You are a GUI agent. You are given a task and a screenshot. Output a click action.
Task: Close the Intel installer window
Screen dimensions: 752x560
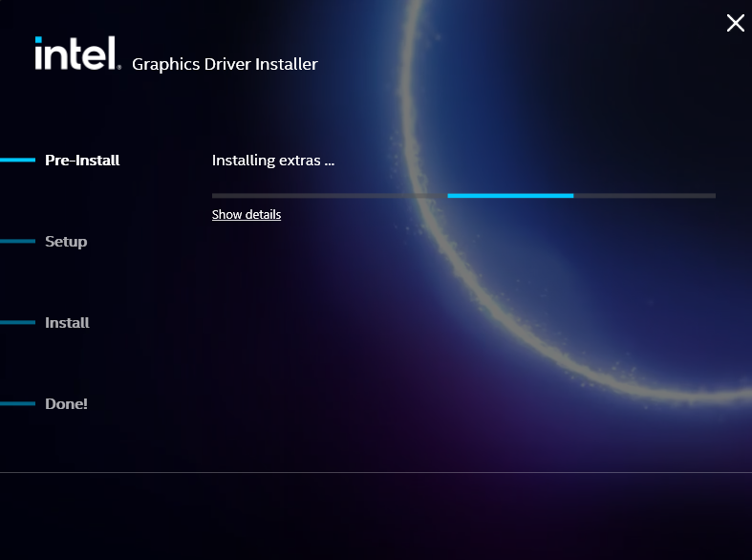point(735,23)
